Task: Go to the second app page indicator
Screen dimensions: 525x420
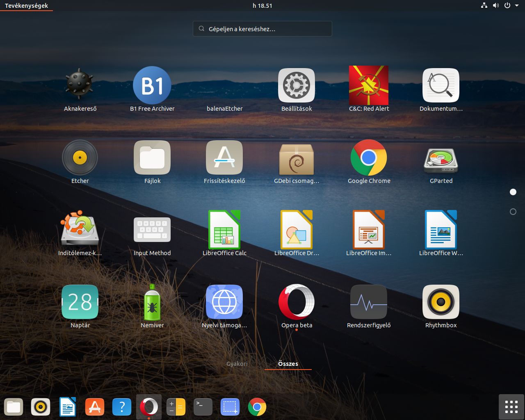Action: pyautogui.click(x=513, y=212)
